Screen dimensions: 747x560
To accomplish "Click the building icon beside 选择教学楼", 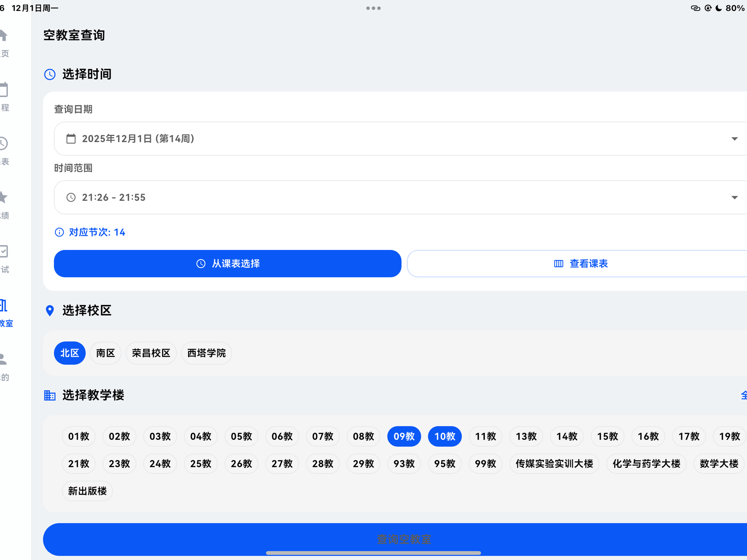I will (50, 395).
